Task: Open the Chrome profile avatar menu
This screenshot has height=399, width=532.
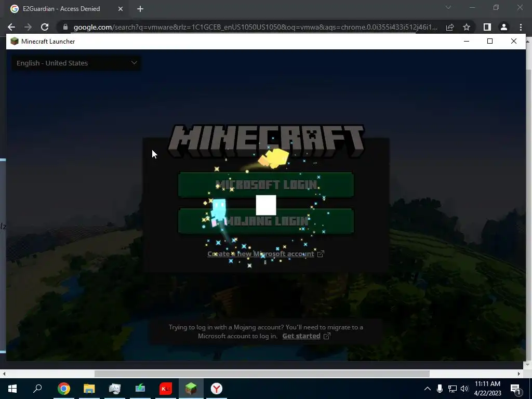Action: (x=504, y=27)
